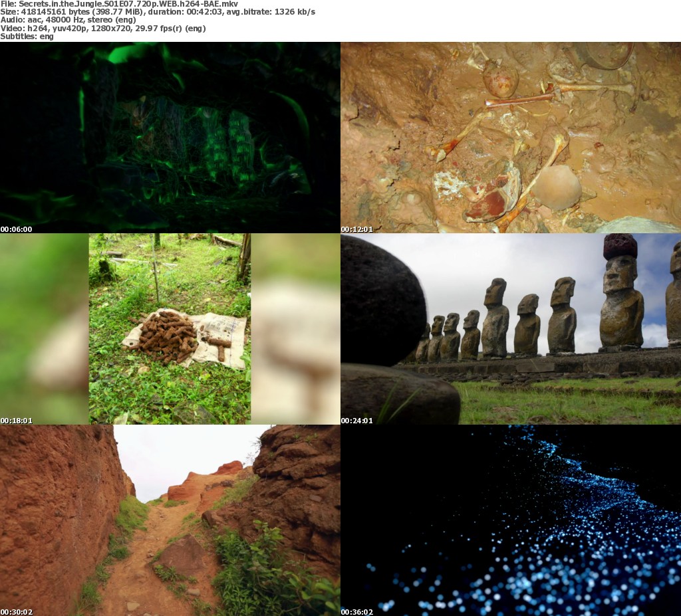This screenshot has height=616, width=681.
Task: Click the 00:24:01 timestamp label
Action: click(356, 421)
